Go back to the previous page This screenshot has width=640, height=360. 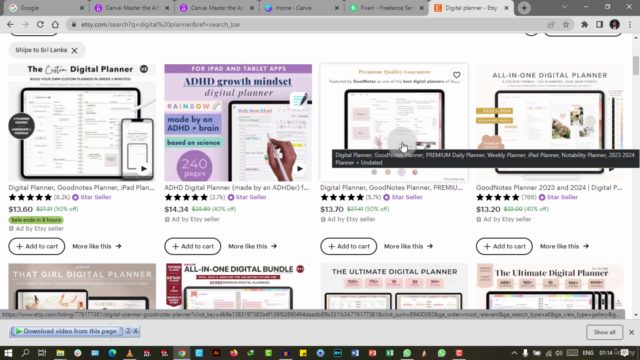click(10, 24)
